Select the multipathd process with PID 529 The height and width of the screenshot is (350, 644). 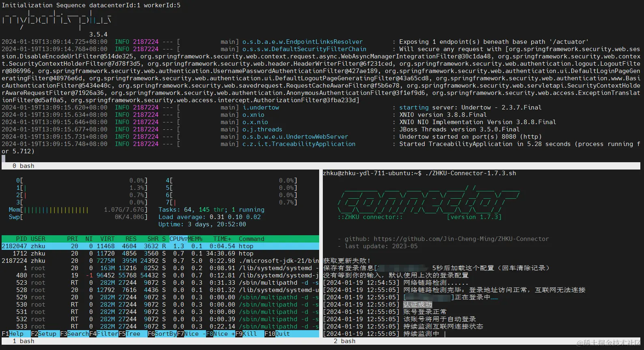pos(160,297)
